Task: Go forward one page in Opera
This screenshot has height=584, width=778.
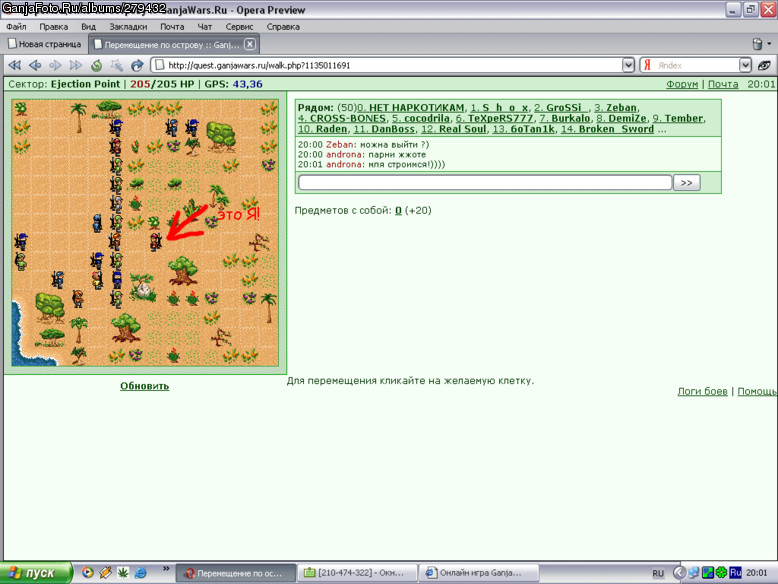Action: pyautogui.click(x=55, y=65)
